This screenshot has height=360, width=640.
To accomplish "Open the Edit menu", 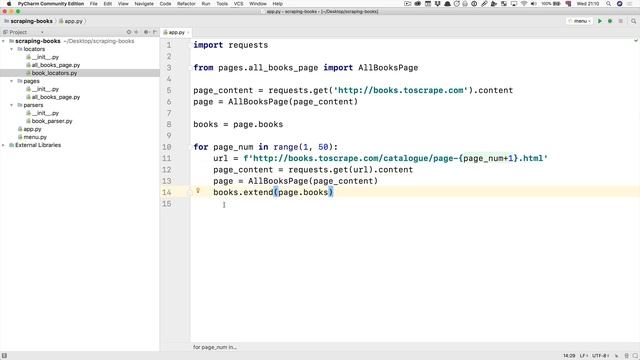I will 108,4.
